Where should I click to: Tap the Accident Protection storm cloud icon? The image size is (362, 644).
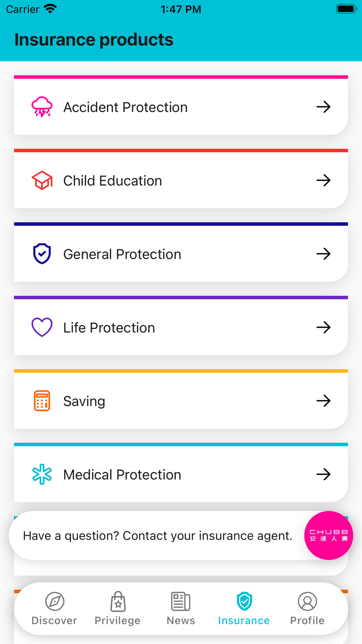pyautogui.click(x=42, y=107)
